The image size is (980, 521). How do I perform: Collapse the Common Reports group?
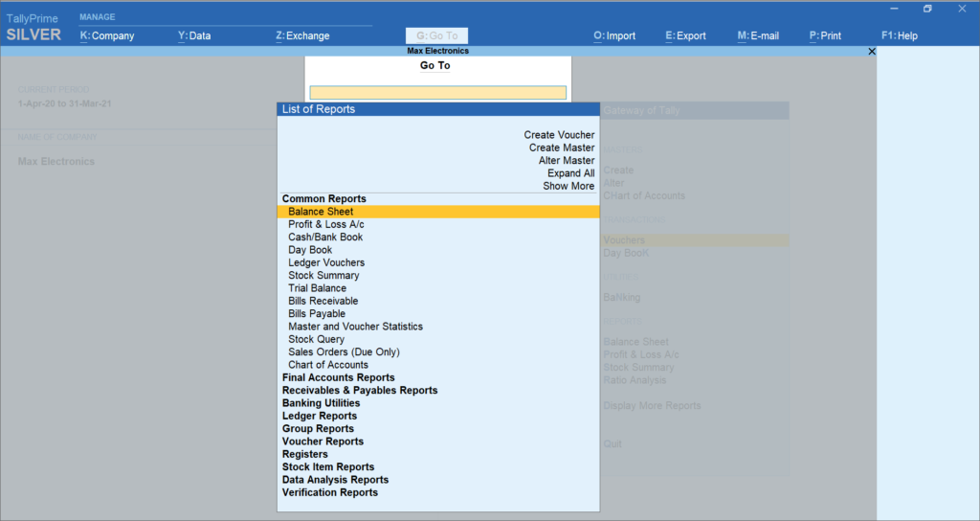(x=323, y=199)
